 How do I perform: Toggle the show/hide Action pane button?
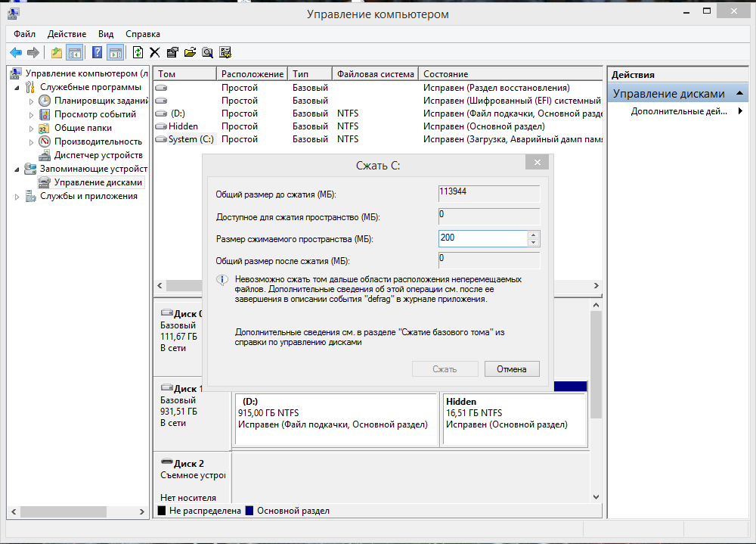tap(115, 52)
